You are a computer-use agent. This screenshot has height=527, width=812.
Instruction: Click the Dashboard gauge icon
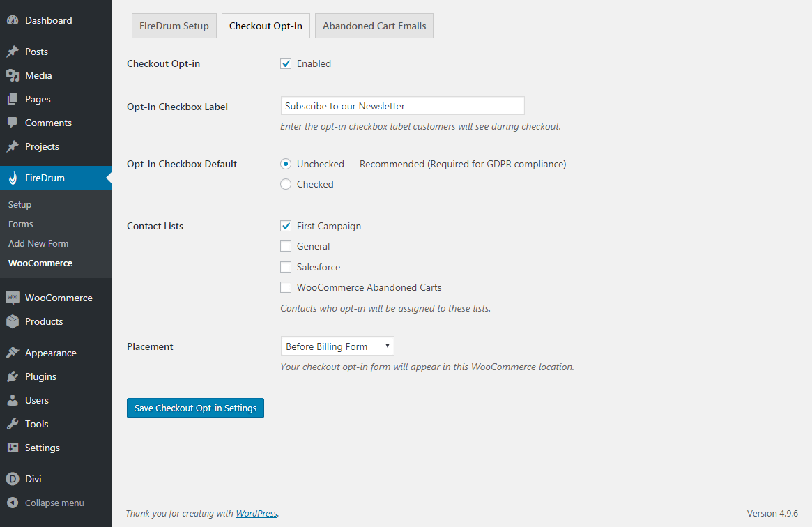(12, 21)
